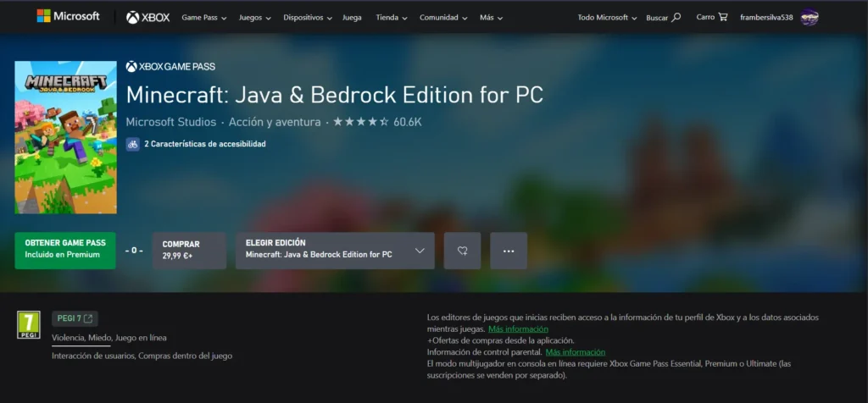This screenshot has width=868, height=403.
Task: Click the accessibility features icon
Action: pos(133,144)
